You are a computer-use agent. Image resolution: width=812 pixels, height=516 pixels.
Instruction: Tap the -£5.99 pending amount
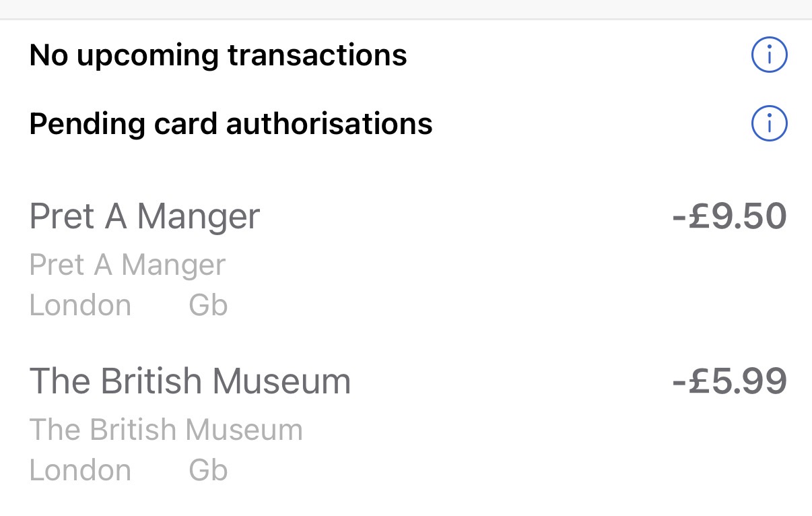(729, 381)
